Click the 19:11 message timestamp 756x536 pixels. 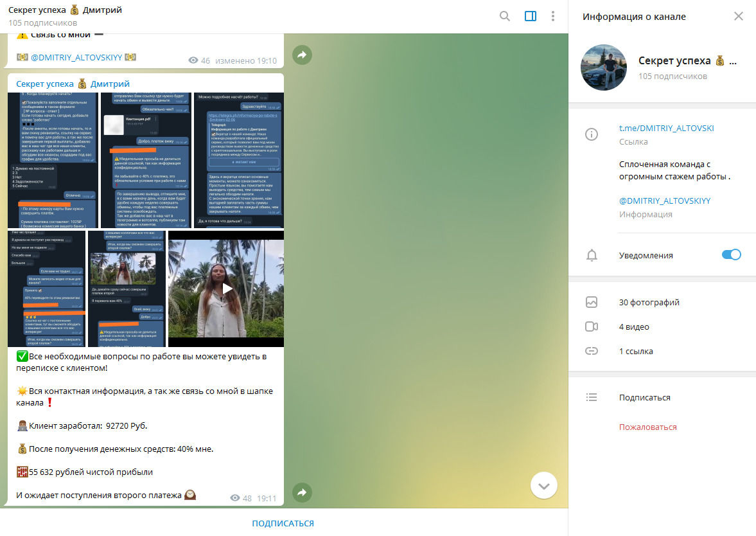tap(267, 498)
